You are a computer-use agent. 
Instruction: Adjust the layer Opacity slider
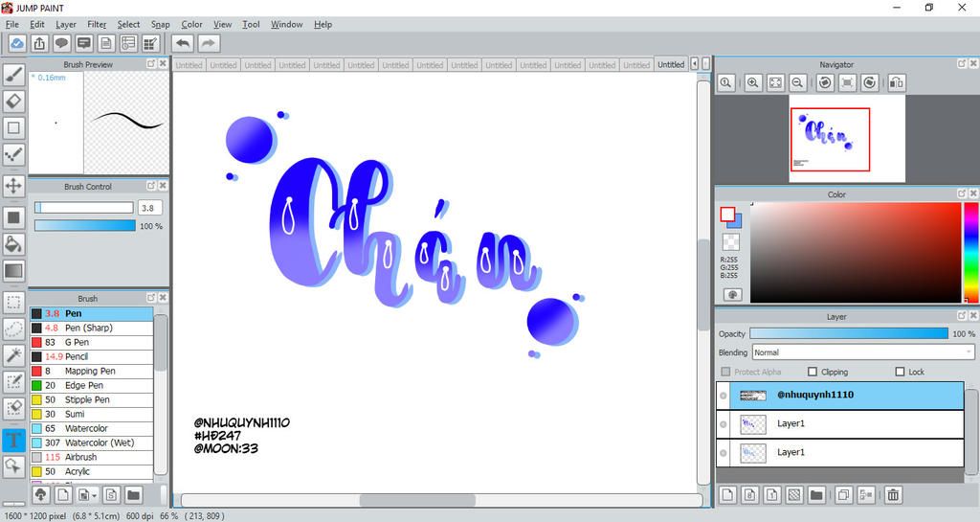[x=849, y=334]
